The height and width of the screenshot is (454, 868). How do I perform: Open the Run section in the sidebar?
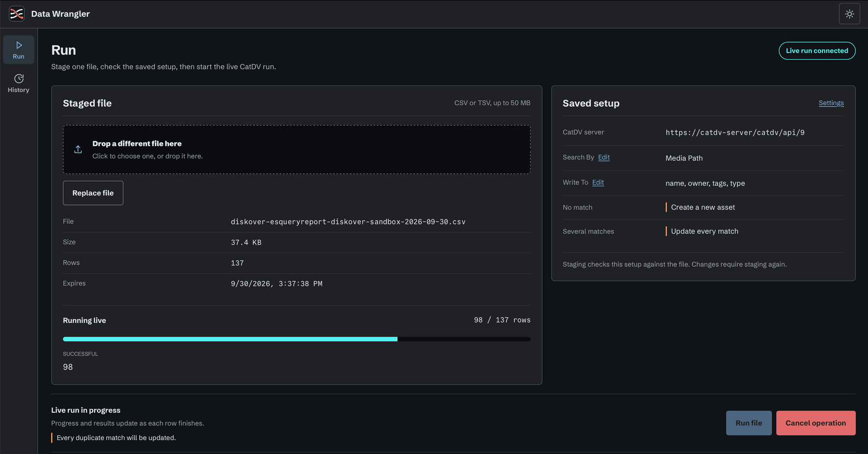click(19, 50)
